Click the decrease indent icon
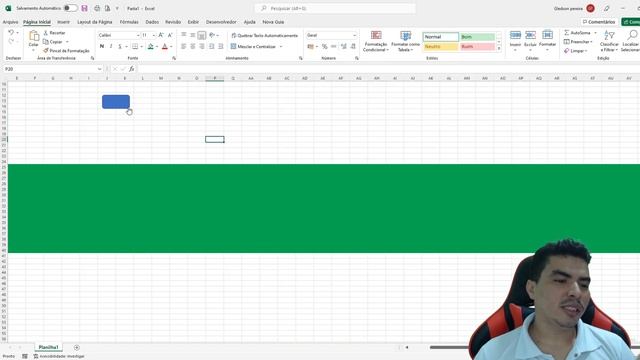This screenshot has height=360, width=640. click(x=211, y=47)
